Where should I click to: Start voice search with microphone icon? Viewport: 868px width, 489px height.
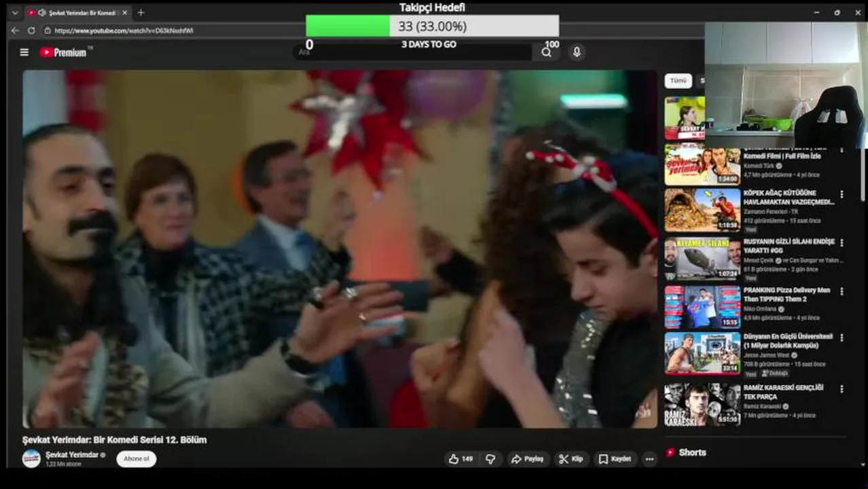click(x=577, y=52)
